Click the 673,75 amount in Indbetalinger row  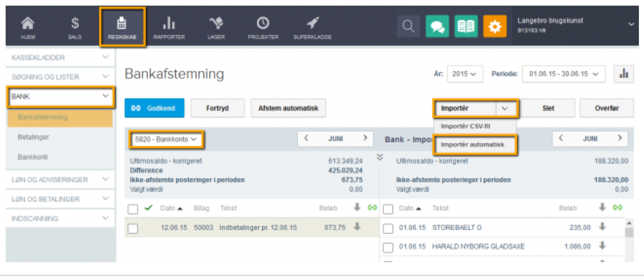tap(335, 228)
